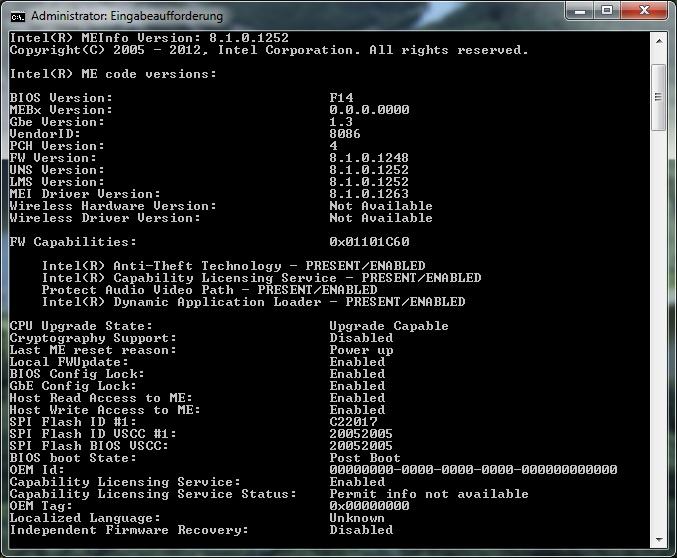Open the command prompt system menu icon

coord(18,17)
